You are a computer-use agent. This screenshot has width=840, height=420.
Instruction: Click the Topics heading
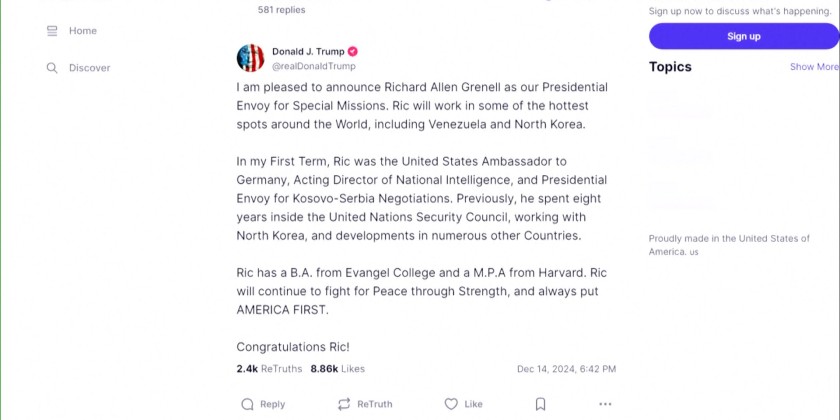click(670, 67)
